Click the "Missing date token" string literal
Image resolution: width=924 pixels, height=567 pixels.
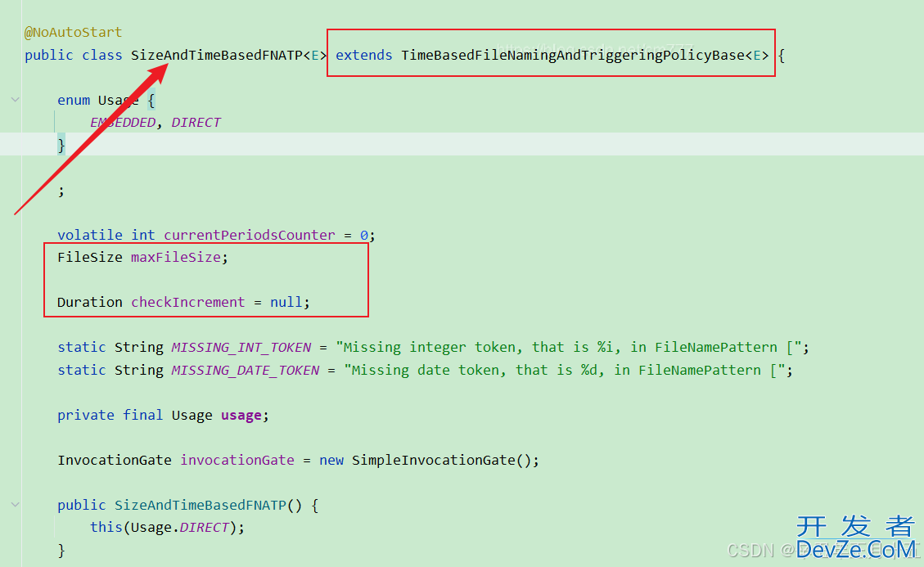click(565, 371)
